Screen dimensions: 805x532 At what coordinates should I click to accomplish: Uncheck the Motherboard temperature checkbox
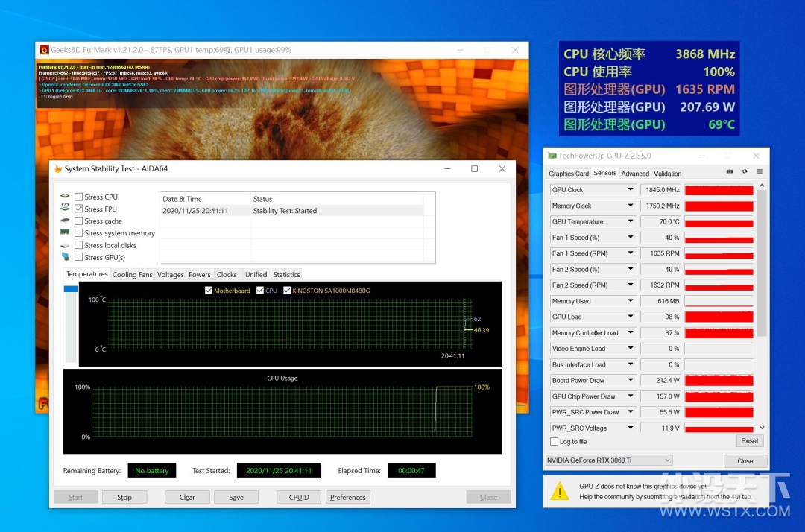pyautogui.click(x=209, y=291)
